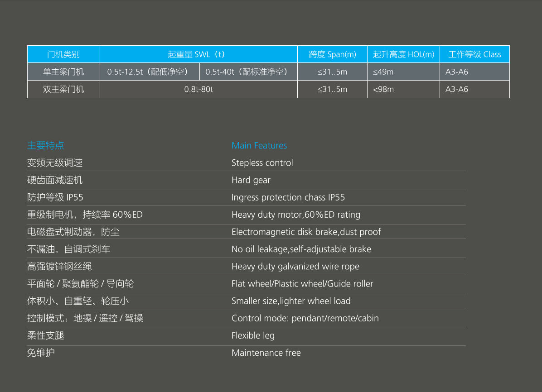Click the 控制模式：地操 / 遥控 / 驾操 line

tap(85, 318)
